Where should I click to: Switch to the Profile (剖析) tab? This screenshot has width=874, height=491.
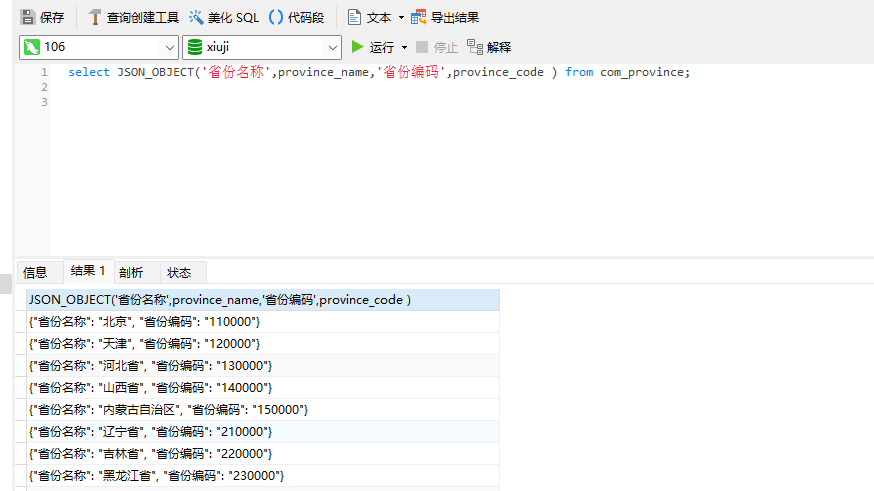coord(131,273)
